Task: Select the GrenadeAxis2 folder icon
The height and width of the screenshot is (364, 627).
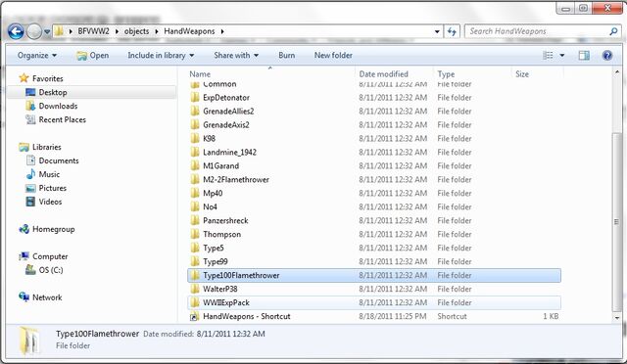Action: coord(195,124)
